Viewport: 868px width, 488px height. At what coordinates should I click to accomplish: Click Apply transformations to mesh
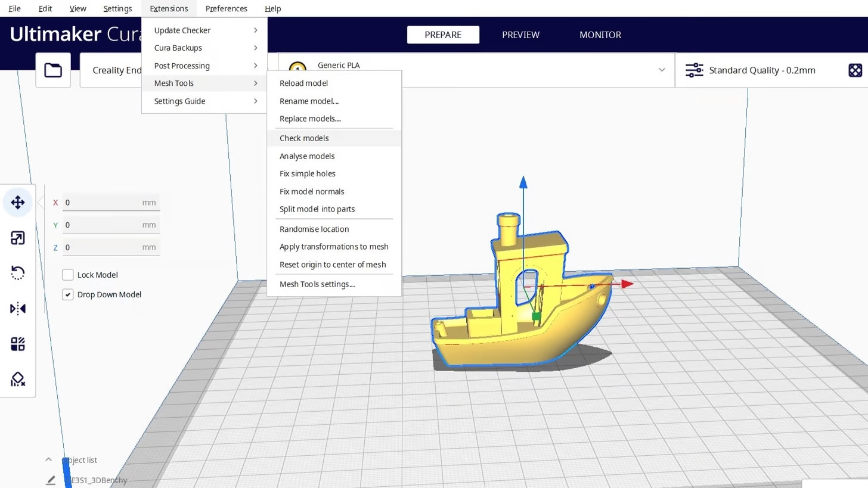pyautogui.click(x=334, y=247)
